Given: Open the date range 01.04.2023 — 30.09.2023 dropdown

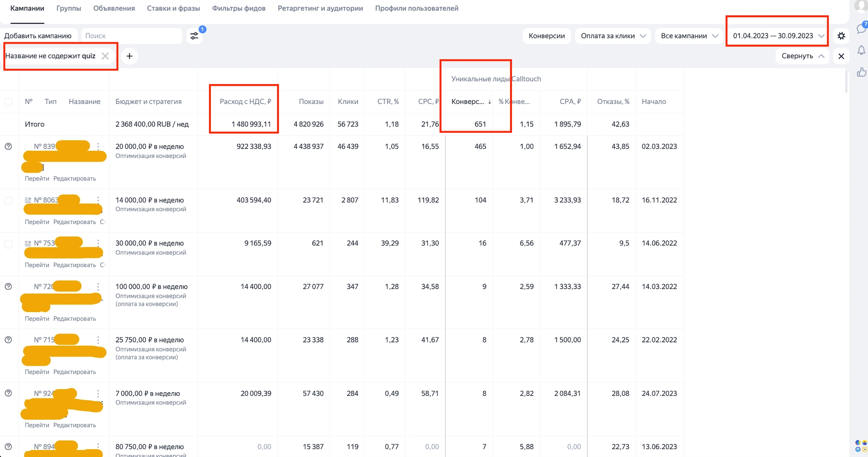Looking at the screenshot, I should pyautogui.click(x=777, y=36).
